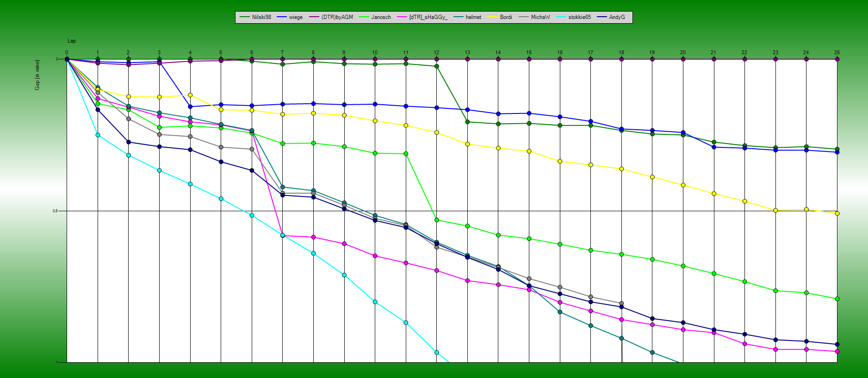Image resolution: width=868 pixels, height=378 pixels.
Task: Click AndyG navy point at lap 25
Action: 837,344
